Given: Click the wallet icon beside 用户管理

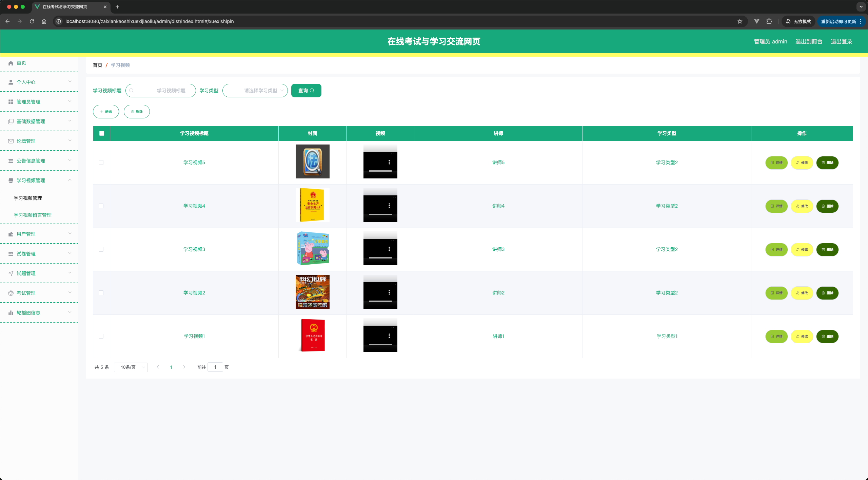Looking at the screenshot, I should click(x=11, y=234).
